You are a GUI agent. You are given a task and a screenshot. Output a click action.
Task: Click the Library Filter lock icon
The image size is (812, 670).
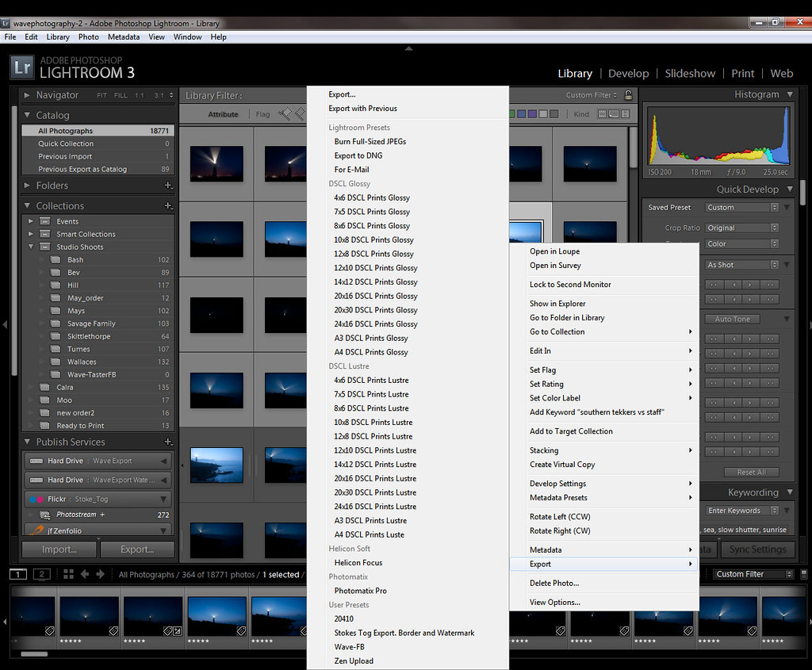(x=628, y=95)
